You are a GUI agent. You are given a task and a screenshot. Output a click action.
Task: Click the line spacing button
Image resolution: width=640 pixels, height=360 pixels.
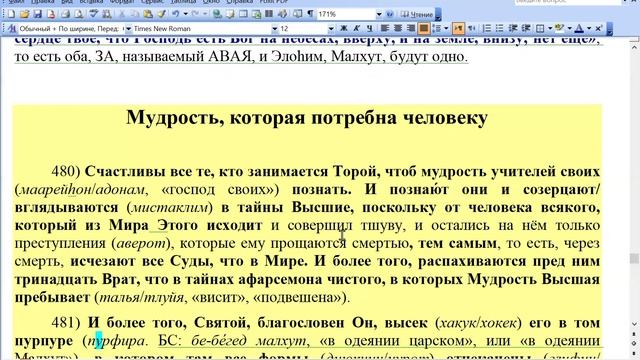coord(436,29)
